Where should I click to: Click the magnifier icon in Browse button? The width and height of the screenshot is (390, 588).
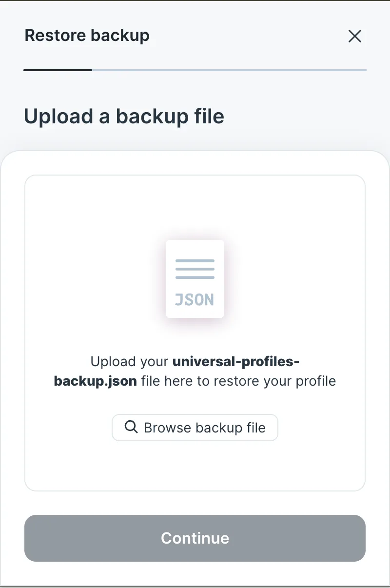tap(131, 427)
